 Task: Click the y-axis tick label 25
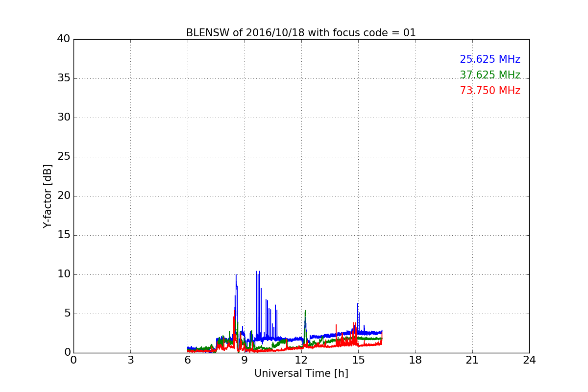[64, 157]
